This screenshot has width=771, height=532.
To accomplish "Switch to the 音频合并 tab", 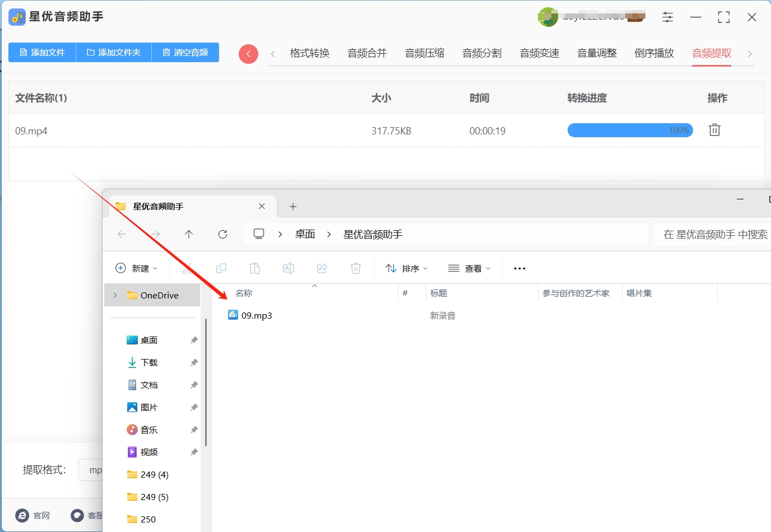I will click(x=367, y=53).
